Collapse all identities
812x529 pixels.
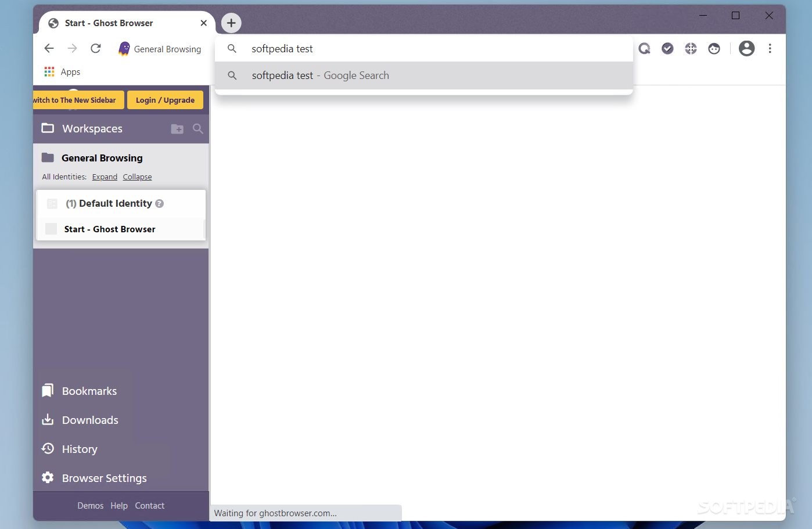click(137, 177)
